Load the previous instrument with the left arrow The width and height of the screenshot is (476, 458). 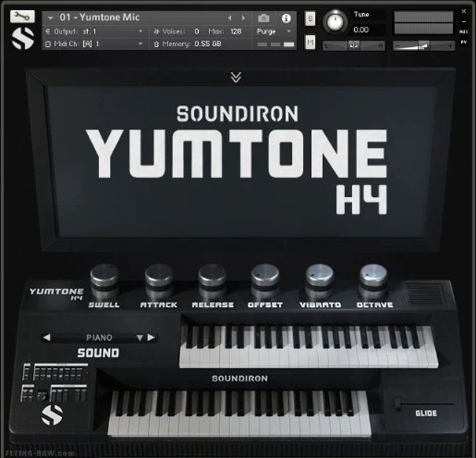tap(230, 18)
